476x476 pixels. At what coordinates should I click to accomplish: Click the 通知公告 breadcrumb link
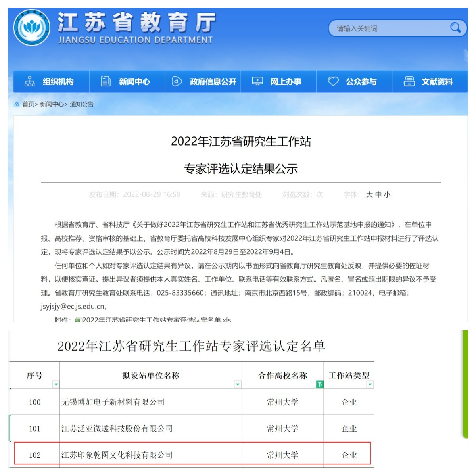[82, 104]
